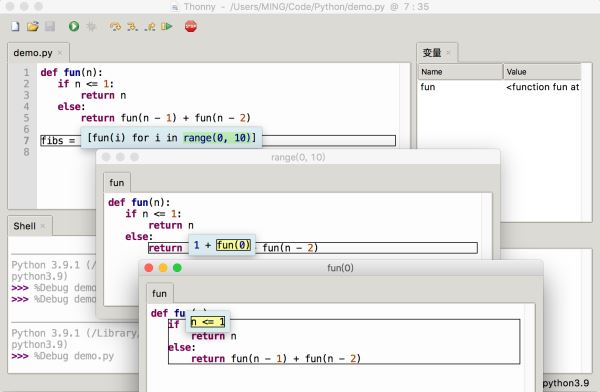Sort variables by Value column header

click(542, 72)
